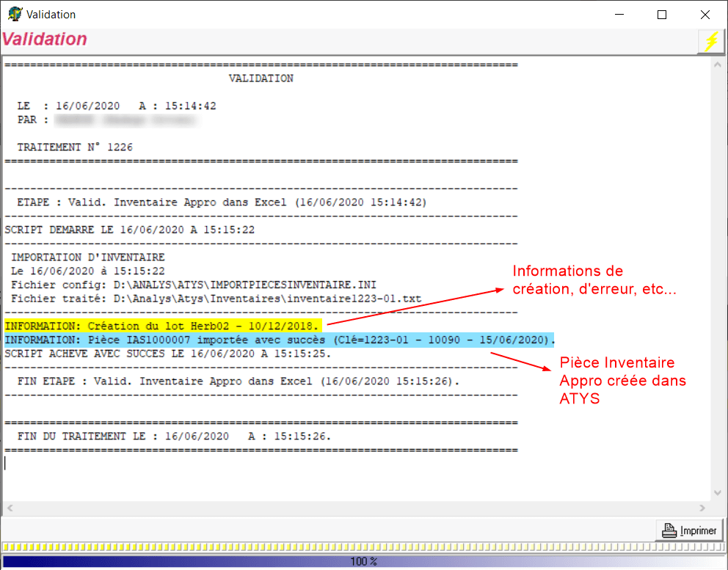Click the vertical scrollbar up arrow

(x=717, y=65)
